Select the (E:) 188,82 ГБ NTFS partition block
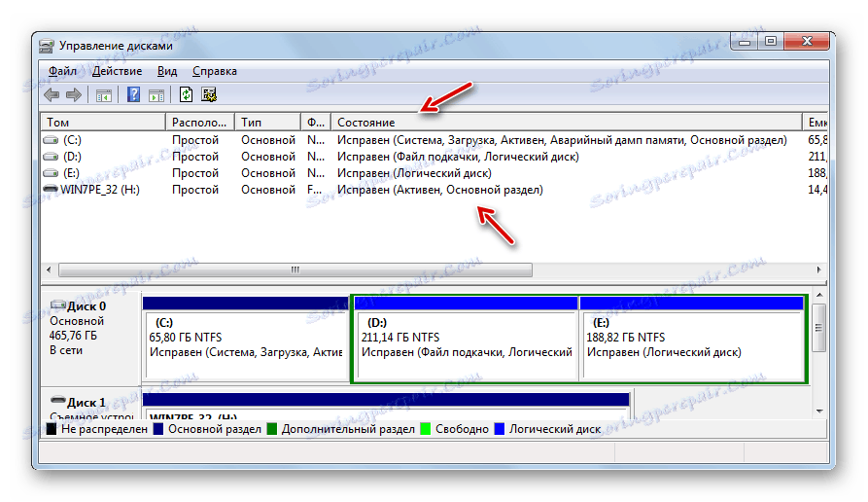868x502 pixels. pyautogui.click(x=692, y=340)
